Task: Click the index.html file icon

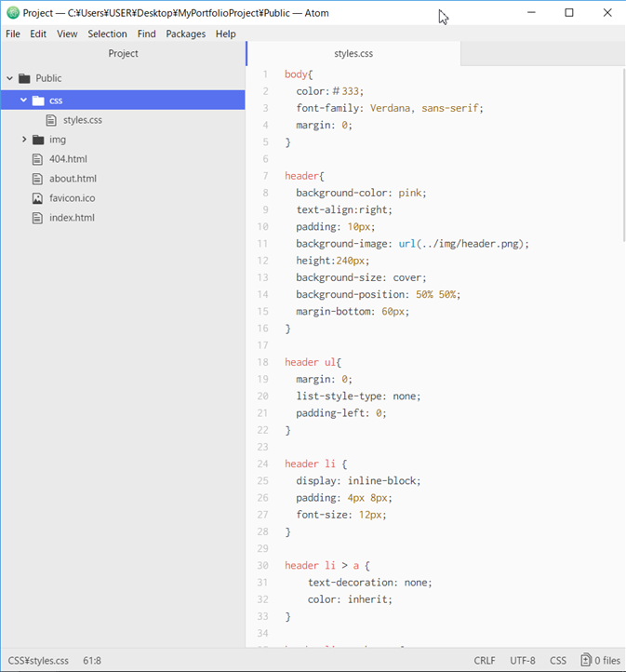Action: coord(37,218)
